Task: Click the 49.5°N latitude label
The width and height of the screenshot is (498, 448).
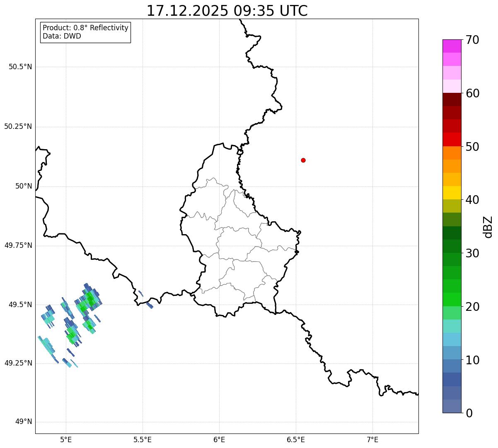Action: click(x=20, y=305)
